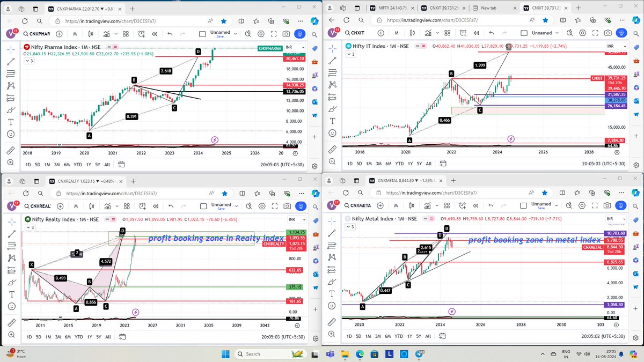
Task: Select forecasting tools in IT window sidebar
Action: click(x=333, y=98)
